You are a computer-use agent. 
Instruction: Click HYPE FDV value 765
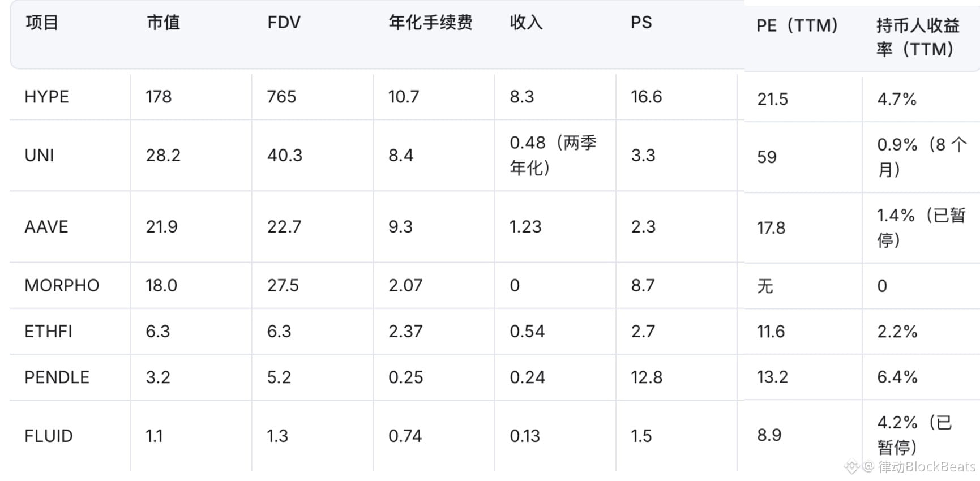point(281,97)
